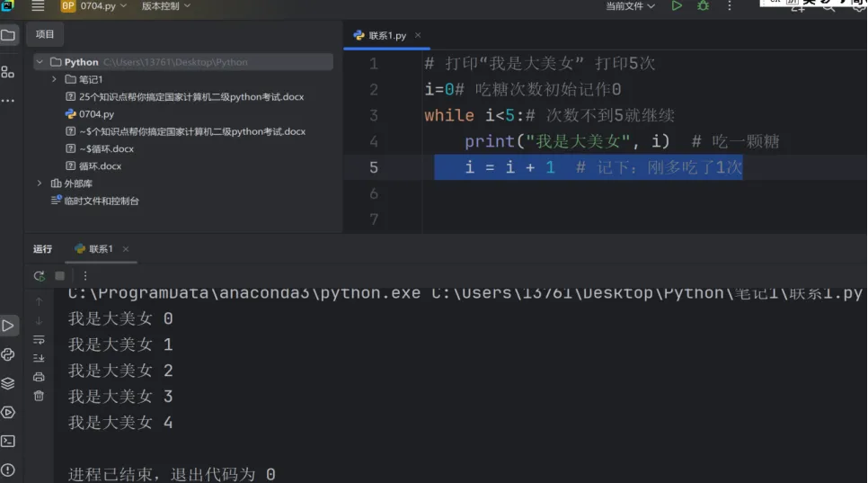The height and width of the screenshot is (483, 868).
Task: Select 循环.docx in project tree
Action: click(x=93, y=166)
